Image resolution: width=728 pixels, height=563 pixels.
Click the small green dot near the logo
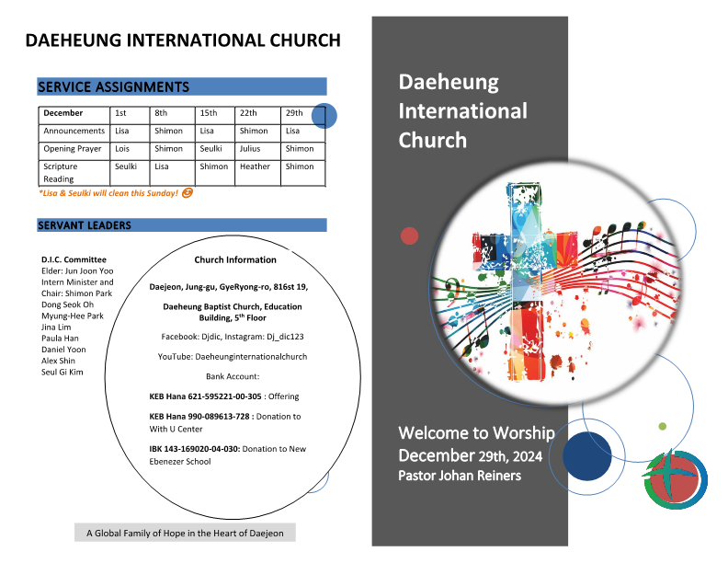tap(662, 426)
